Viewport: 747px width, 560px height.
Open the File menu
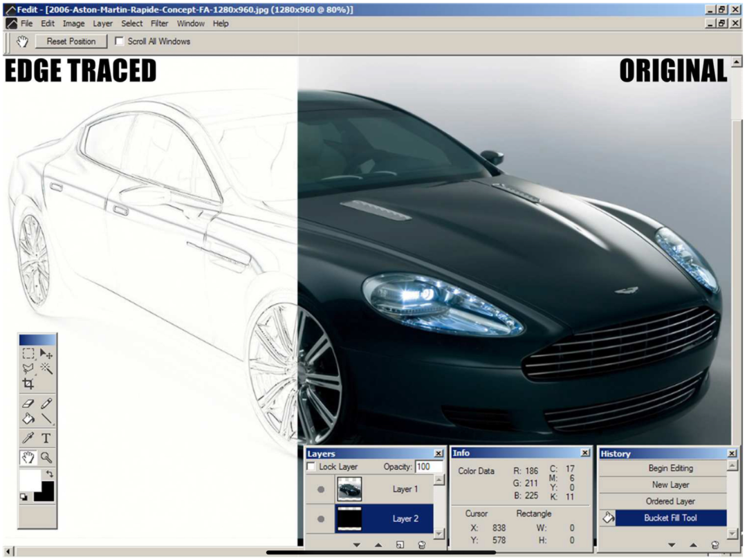click(x=27, y=24)
